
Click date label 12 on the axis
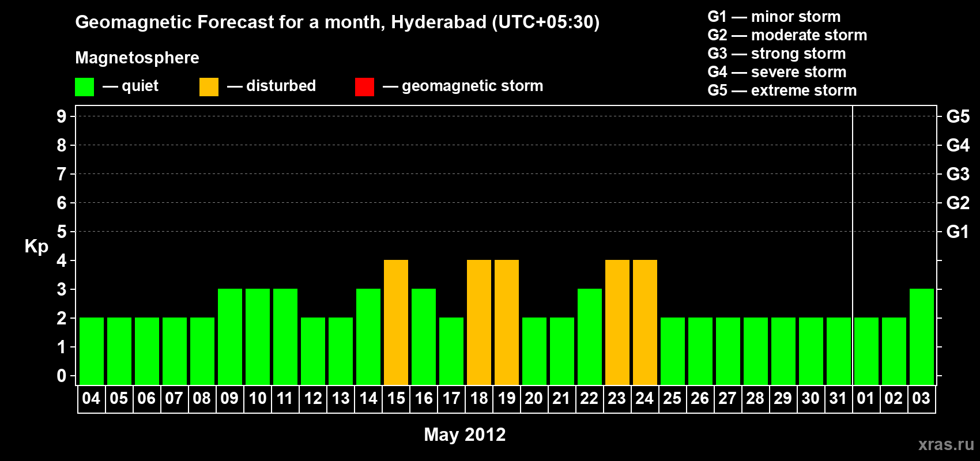313,398
